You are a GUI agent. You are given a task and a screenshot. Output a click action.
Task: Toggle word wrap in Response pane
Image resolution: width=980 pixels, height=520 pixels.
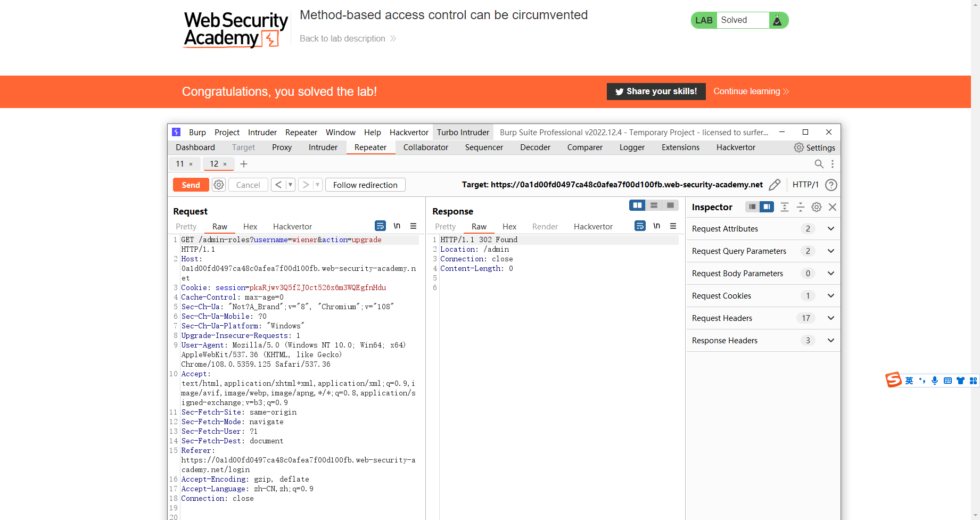point(640,226)
